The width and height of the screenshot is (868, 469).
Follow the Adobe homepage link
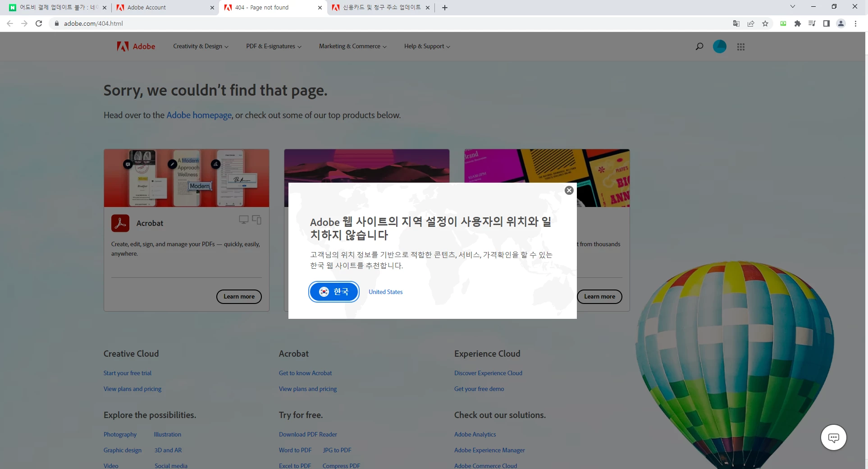(199, 115)
